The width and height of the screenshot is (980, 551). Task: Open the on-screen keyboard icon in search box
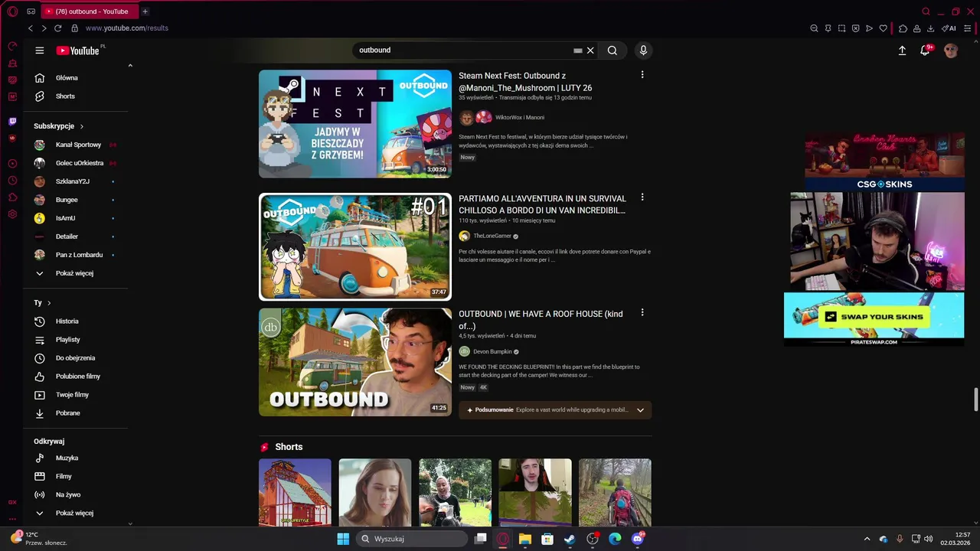point(578,51)
